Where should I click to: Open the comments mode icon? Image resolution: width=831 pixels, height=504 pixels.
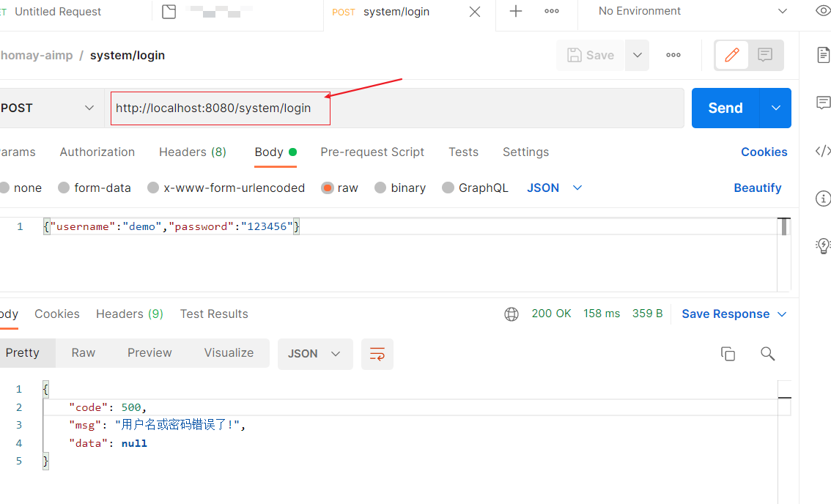tap(765, 55)
